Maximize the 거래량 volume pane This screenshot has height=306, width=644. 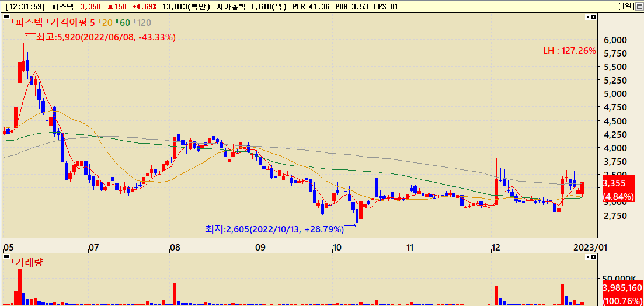(x=588, y=257)
